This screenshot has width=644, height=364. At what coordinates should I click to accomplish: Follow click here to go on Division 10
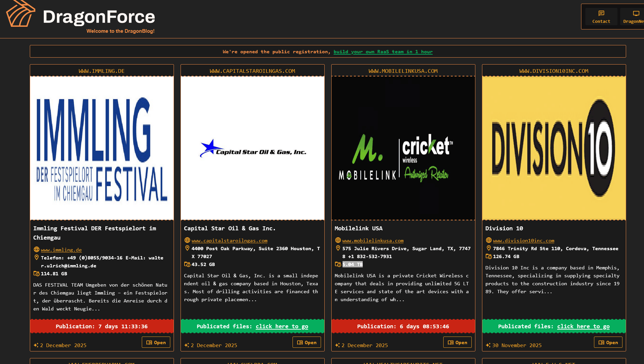coord(583,326)
